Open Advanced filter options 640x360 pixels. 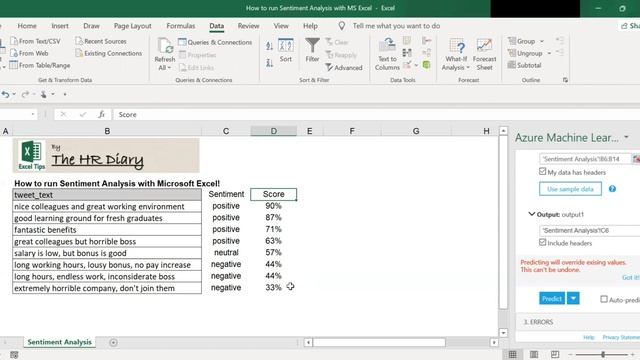344,68
